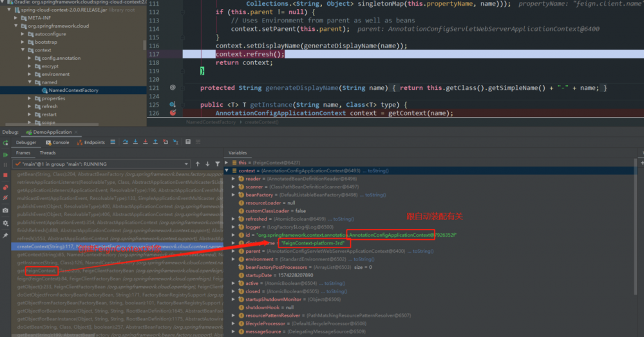Click the toString() link beside environment

pyautogui.click(x=363, y=259)
